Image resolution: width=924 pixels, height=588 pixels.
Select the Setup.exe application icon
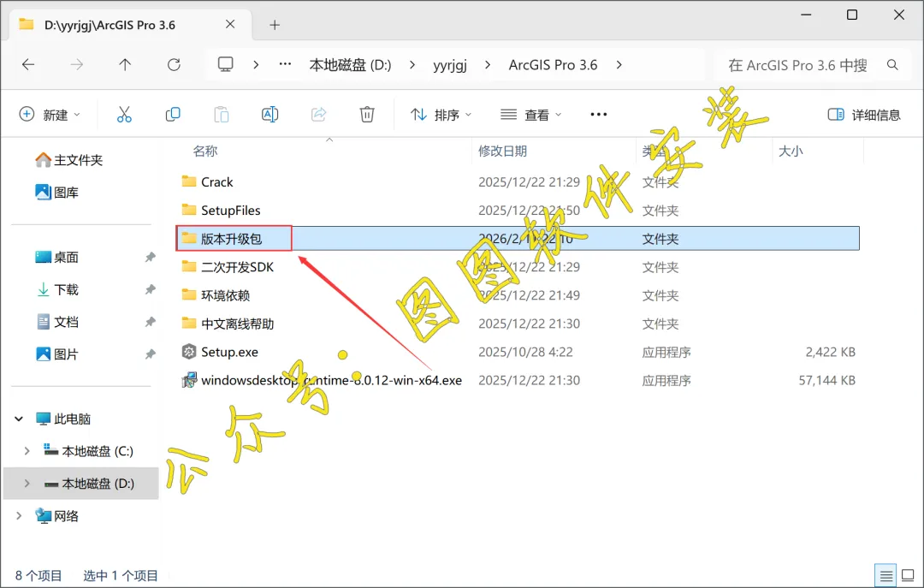click(x=188, y=352)
